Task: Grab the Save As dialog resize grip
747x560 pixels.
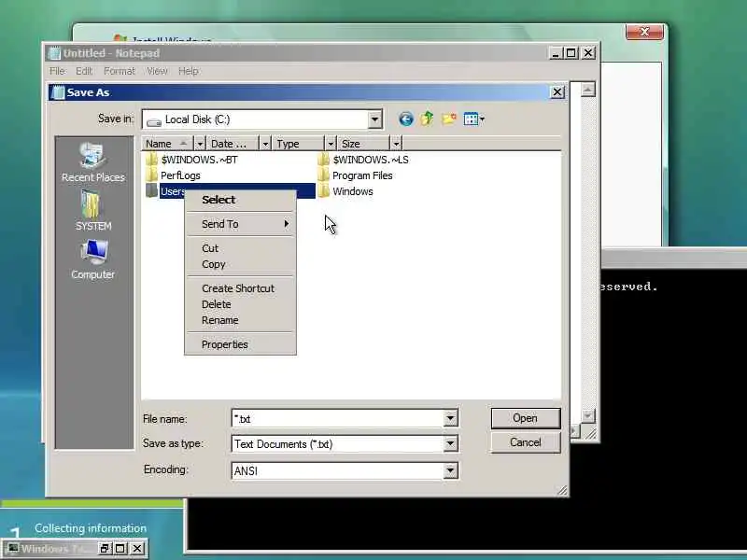Action: click(x=563, y=491)
